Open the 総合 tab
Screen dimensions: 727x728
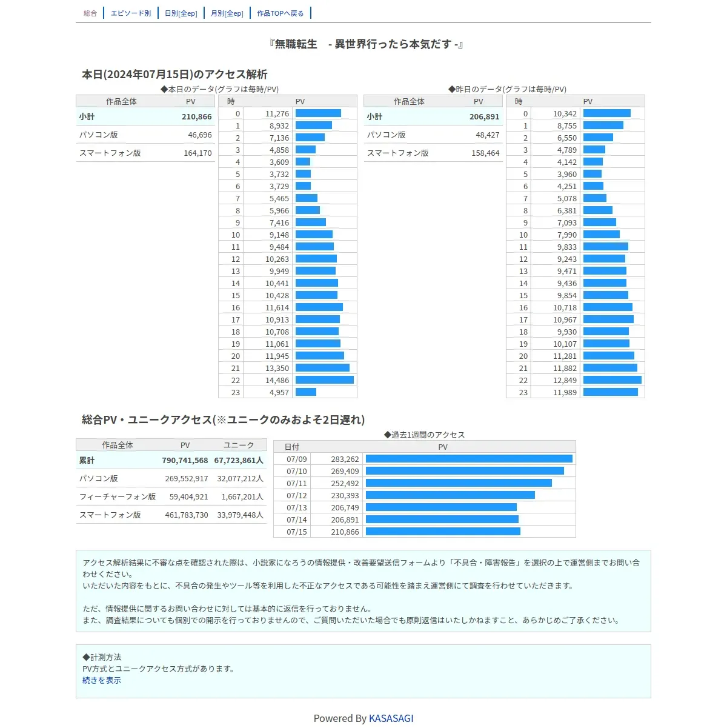point(90,13)
